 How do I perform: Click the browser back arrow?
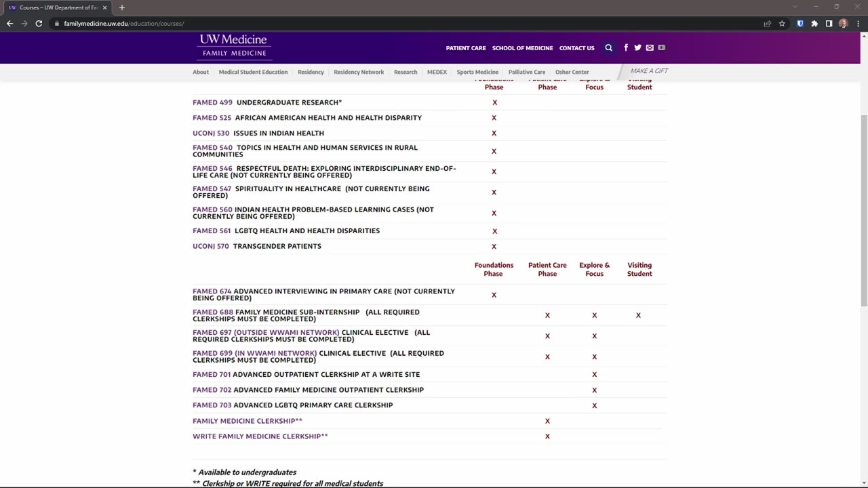coord(9,23)
